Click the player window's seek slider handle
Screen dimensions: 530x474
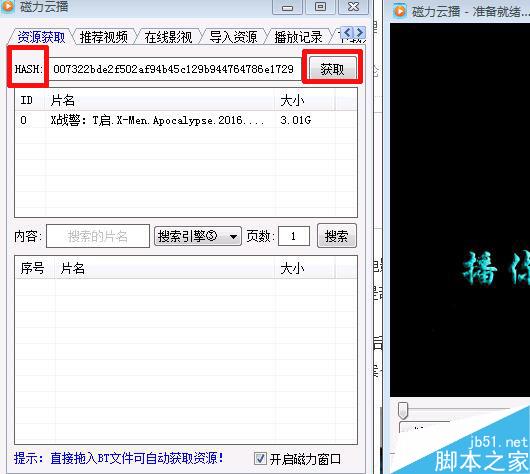pyautogui.click(x=403, y=411)
